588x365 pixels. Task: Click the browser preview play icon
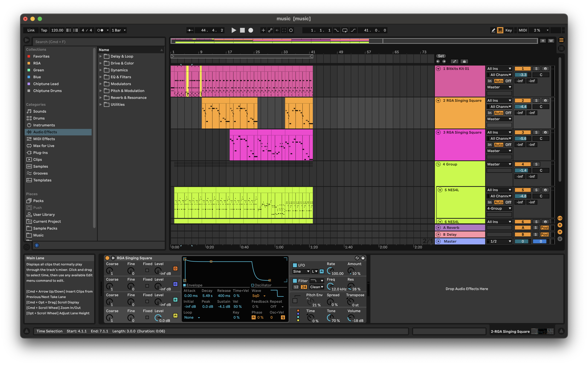pos(27,40)
